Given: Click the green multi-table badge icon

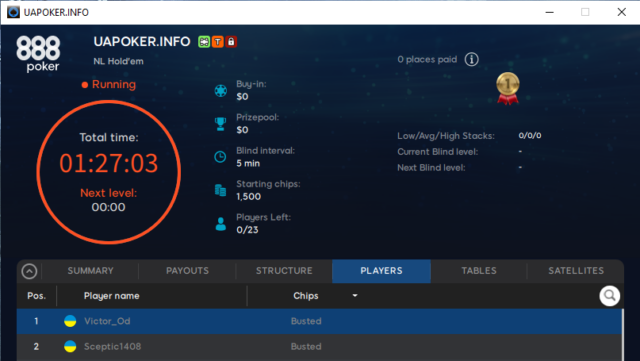Looking at the screenshot, I should click(204, 42).
